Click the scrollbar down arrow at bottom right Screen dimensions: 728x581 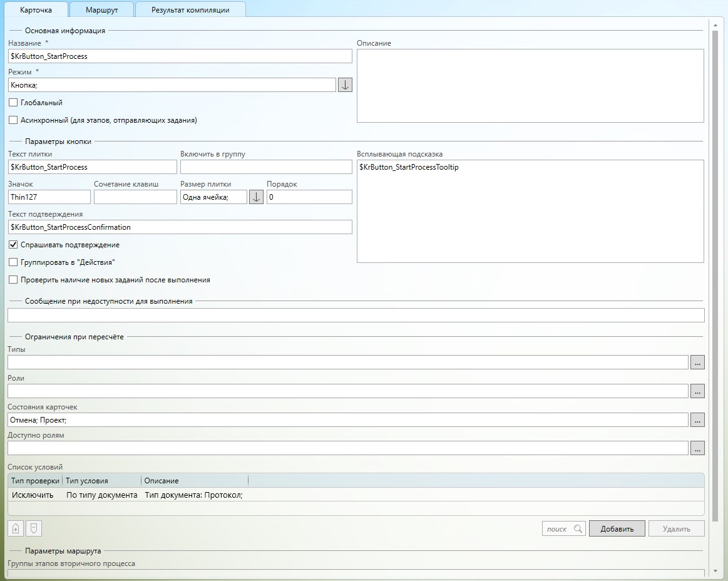pos(715,572)
